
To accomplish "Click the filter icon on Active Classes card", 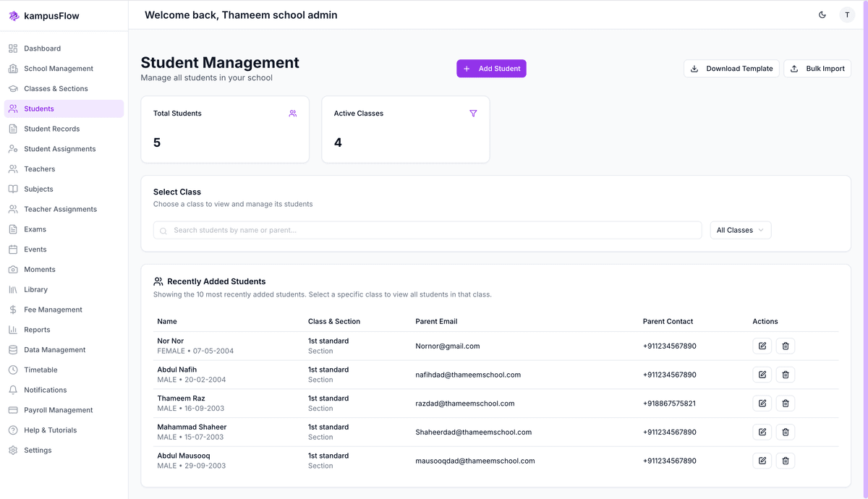I will pos(474,114).
